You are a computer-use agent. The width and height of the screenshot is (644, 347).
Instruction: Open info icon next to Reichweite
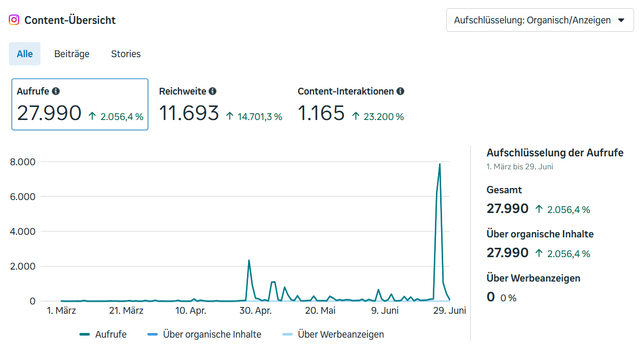[213, 91]
